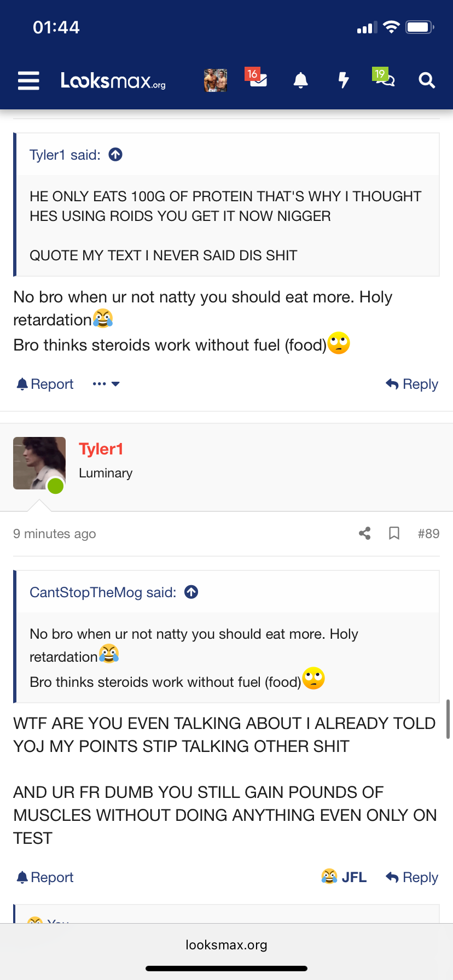Viewport: 453px width, 980px height.
Task: Report Tyler1's post #89
Action: pos(45,877)
